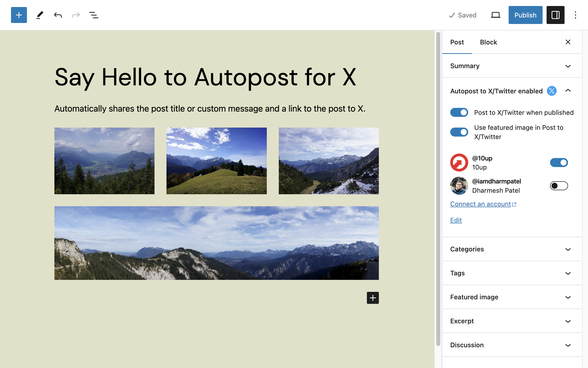Screen dimensions: 588x368
Task: Disable Post to X/Twitter when published
Action: [x=459, y=112]
